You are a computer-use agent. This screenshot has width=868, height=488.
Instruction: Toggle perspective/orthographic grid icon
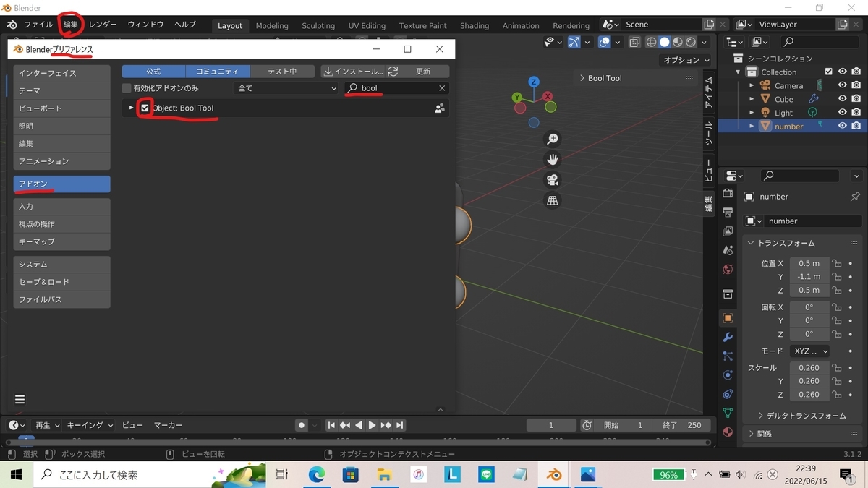pos(553,201)
